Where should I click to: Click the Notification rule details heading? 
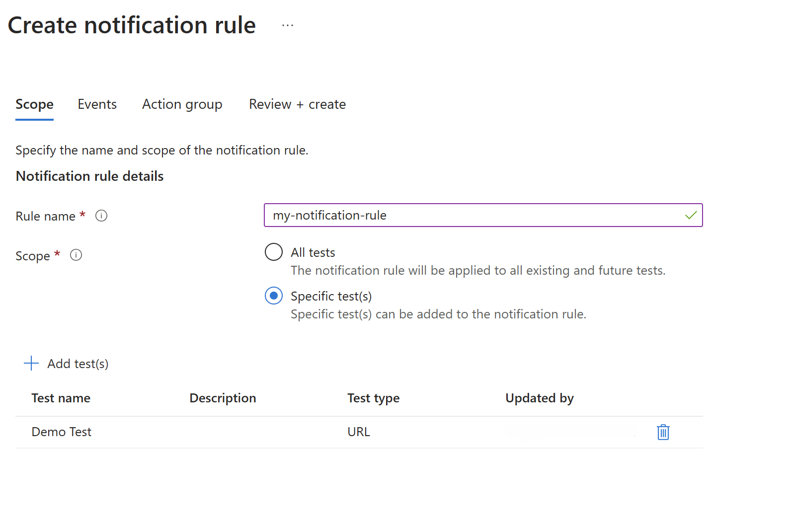click(90, 176)
